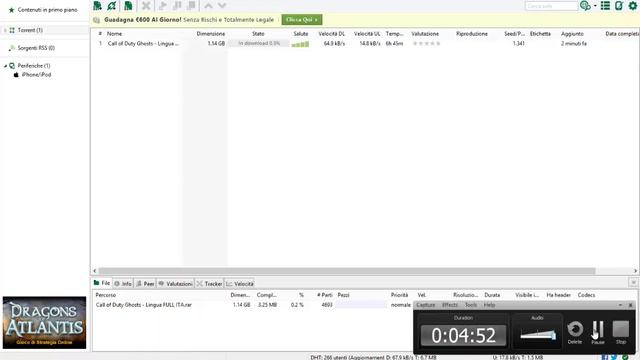Viewport: 640px width, 360px height.
Task: Sort by Valutazione column header
Action: tap(425, 34)
